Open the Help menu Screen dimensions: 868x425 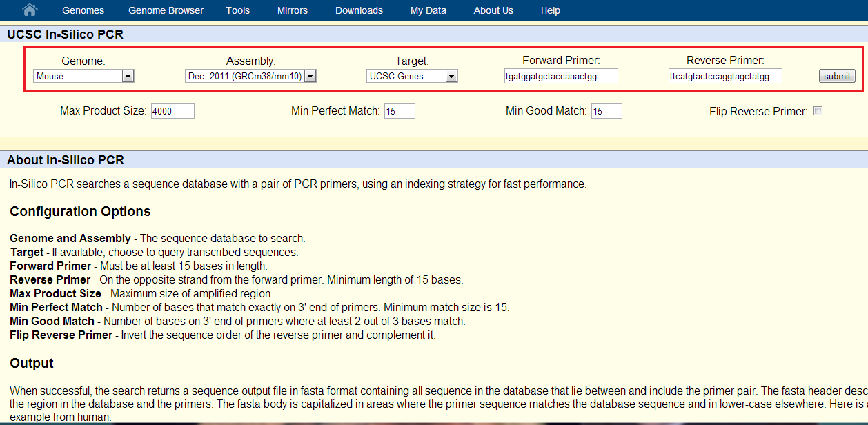pos(551,10)
